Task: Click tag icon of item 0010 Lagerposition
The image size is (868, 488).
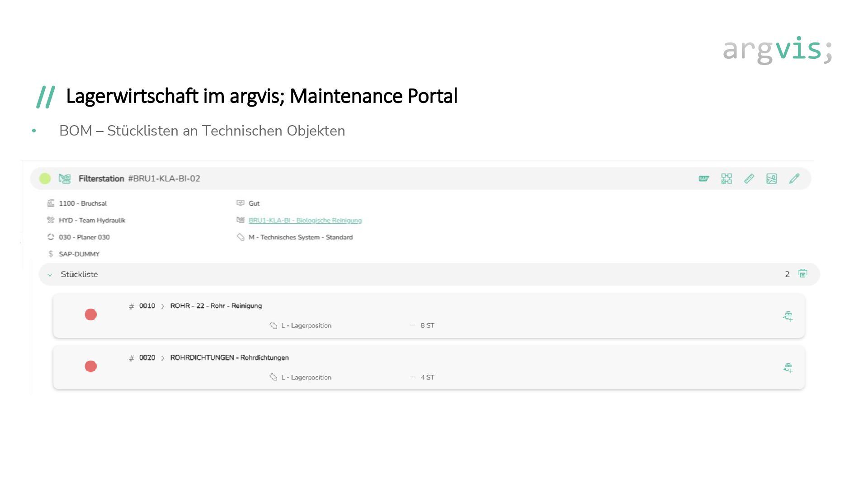Action: pyautogui.click(x=273, y=325)
